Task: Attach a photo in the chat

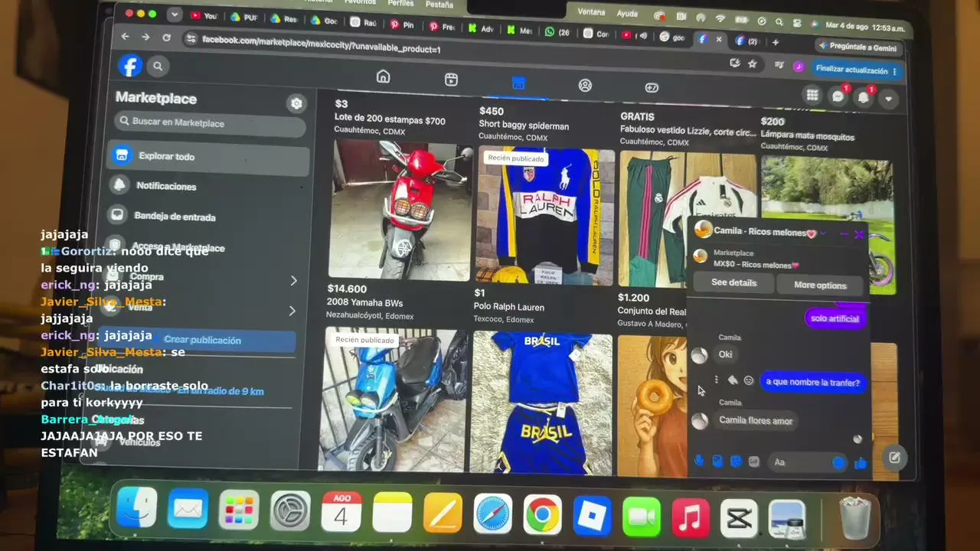Action: pos(717,461)
